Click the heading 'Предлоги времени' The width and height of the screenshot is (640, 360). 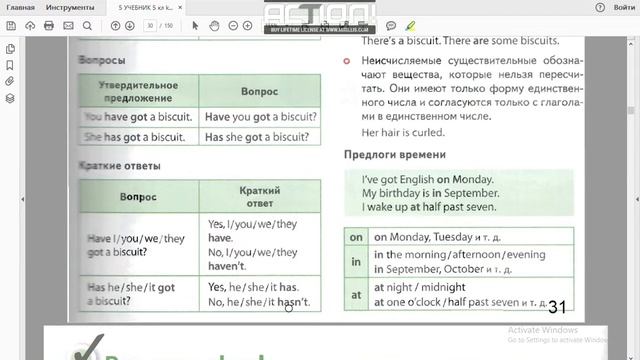[x=395, y=155]
